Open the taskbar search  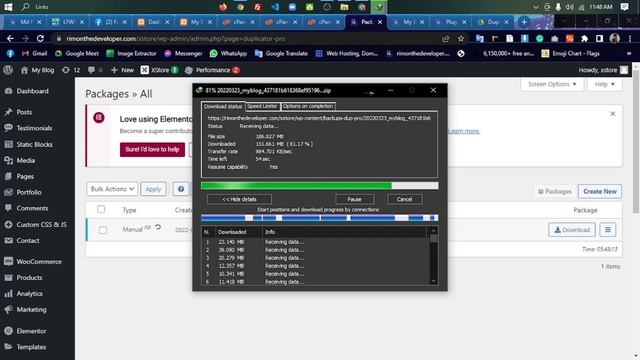(x=25, y=7)
